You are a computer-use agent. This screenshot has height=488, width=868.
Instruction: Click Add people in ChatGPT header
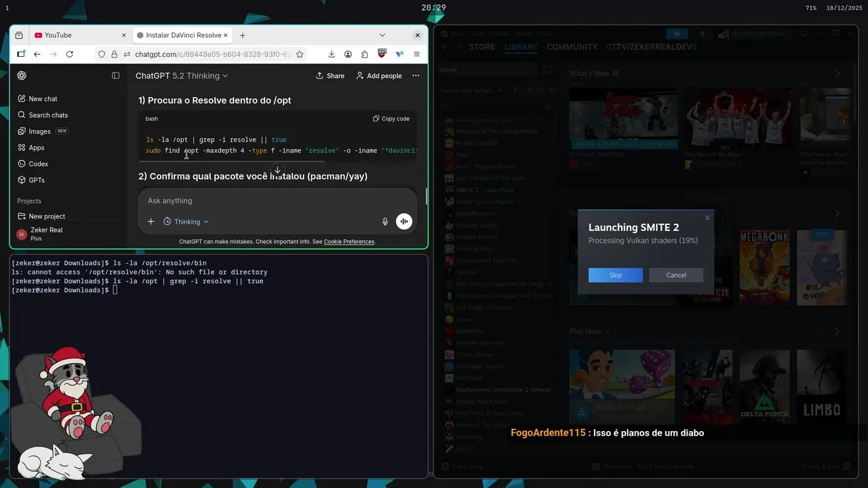click(x=379, y=76)
